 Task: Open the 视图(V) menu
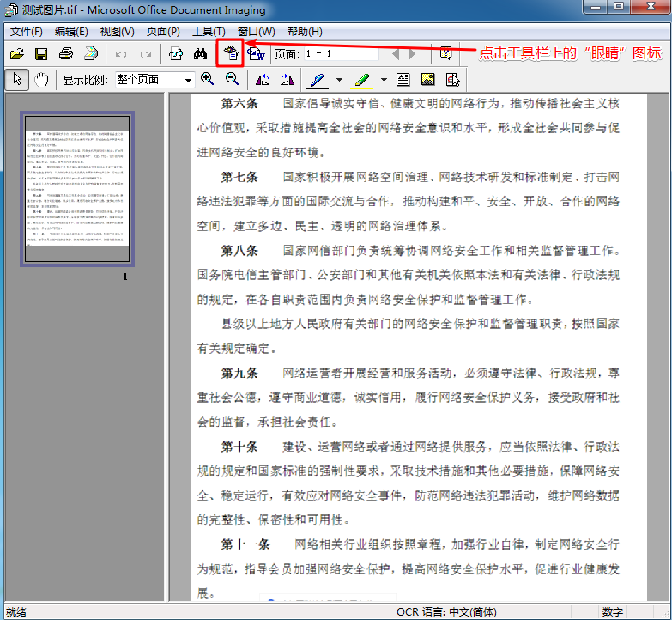pyautogui.click(x=117, y=32)
